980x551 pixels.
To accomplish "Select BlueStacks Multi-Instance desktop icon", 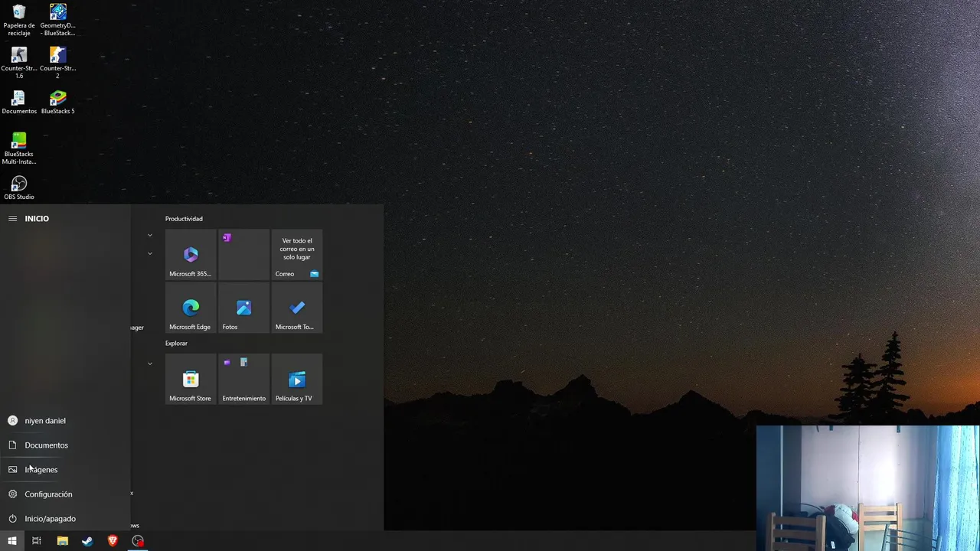I will point(19,148).
